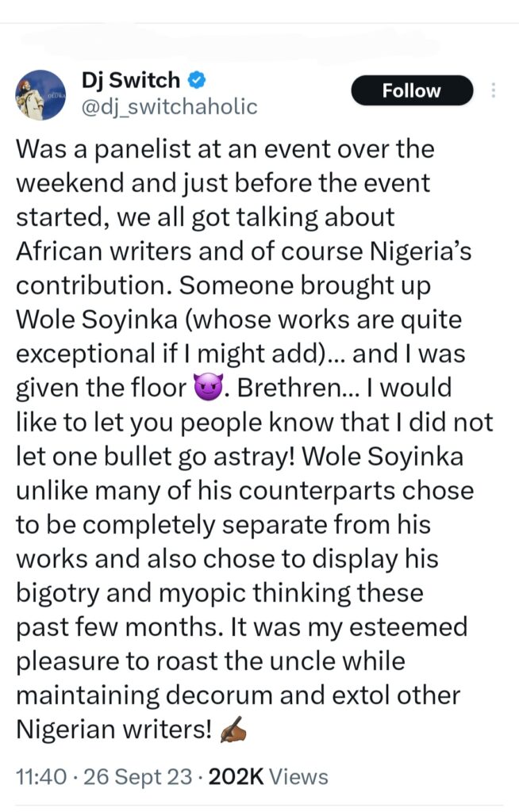
Task: Open the @dj_switchaholic handle
Action: click(169, 105)
